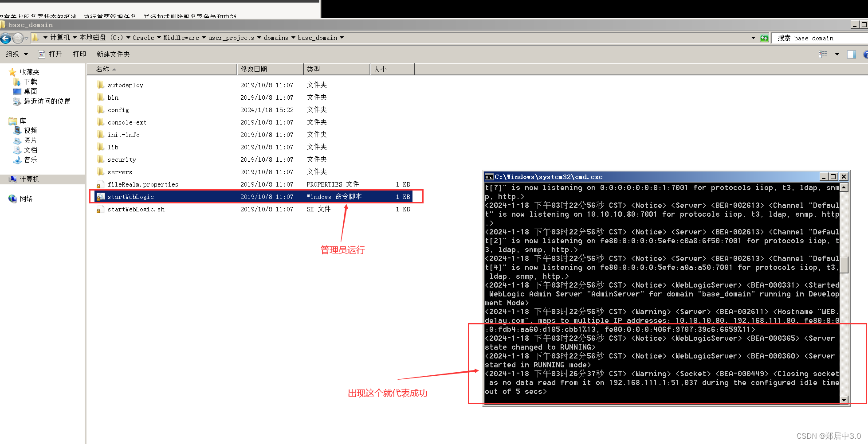Select Downloads (下载) in the sidebar
The width and height of the screenshot is (868, 444).
(x=31, y=82)
